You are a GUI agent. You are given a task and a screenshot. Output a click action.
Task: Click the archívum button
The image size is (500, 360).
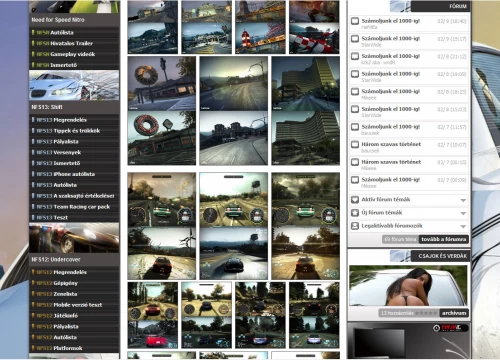(454, 313)
